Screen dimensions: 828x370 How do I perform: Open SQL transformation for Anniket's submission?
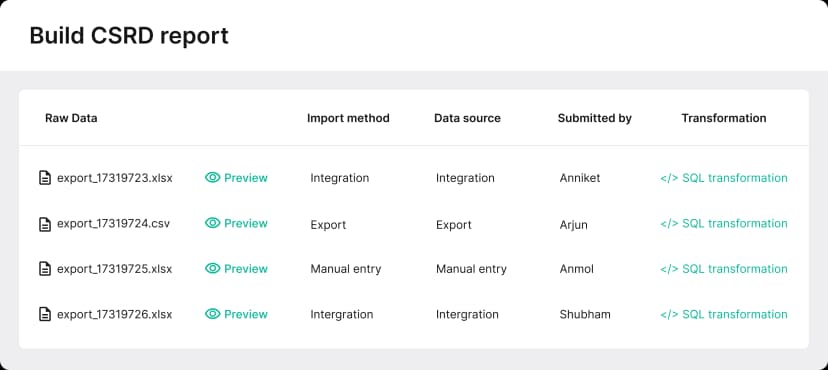click(x=723, y=178)
